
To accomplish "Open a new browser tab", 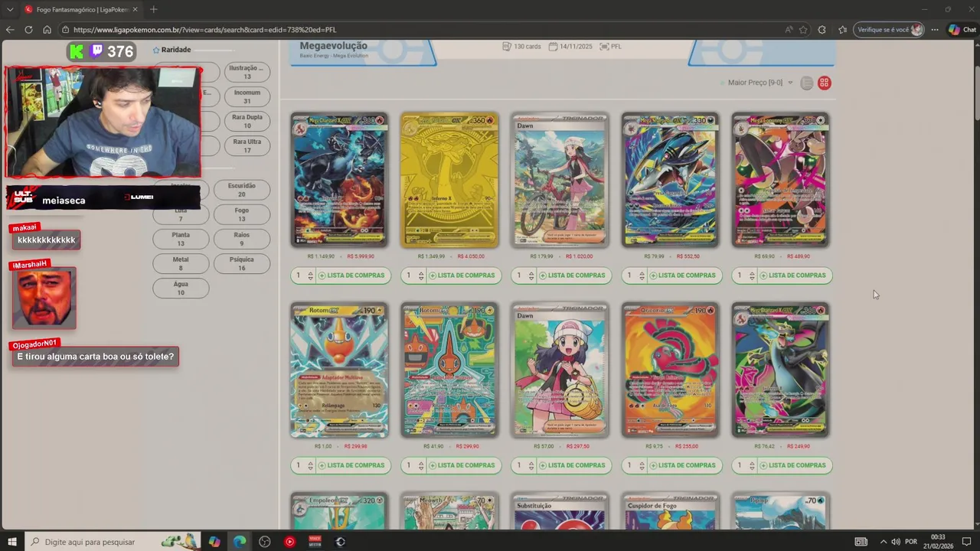I will pos(153,9).
